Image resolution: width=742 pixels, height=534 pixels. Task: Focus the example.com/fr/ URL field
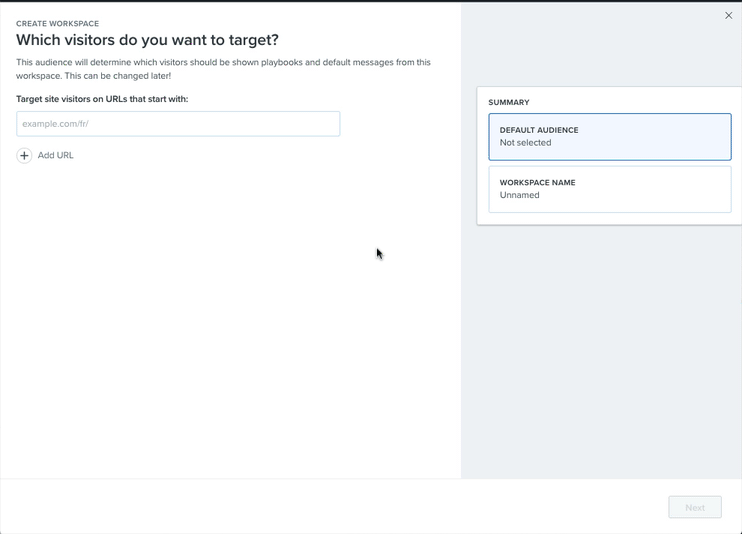pos(178,124)
